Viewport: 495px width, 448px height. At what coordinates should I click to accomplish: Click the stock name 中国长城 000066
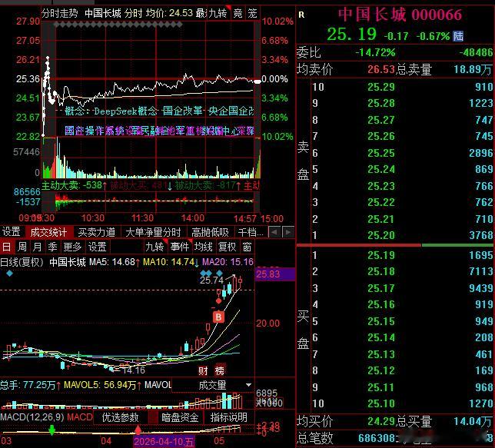pos(400,14)
